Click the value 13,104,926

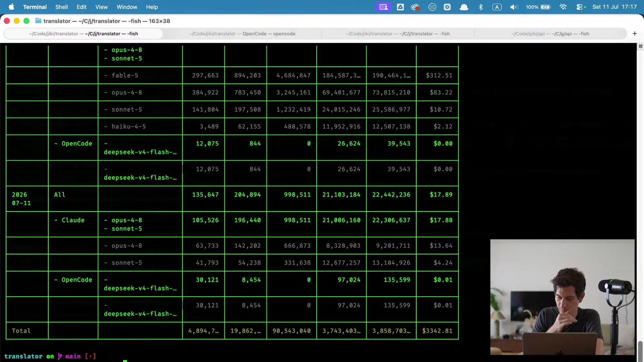[391, 263]
